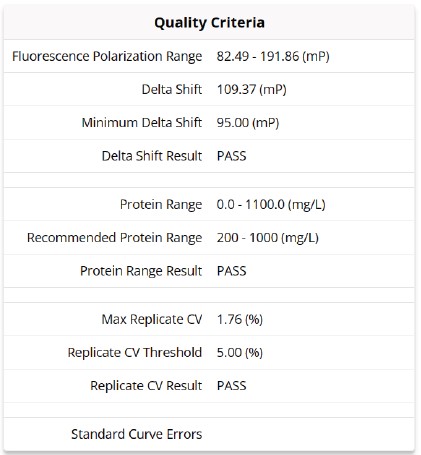421x455 pixels.
Task: Select the Minimum Delta Shift label
Action: tap(142, 122)
